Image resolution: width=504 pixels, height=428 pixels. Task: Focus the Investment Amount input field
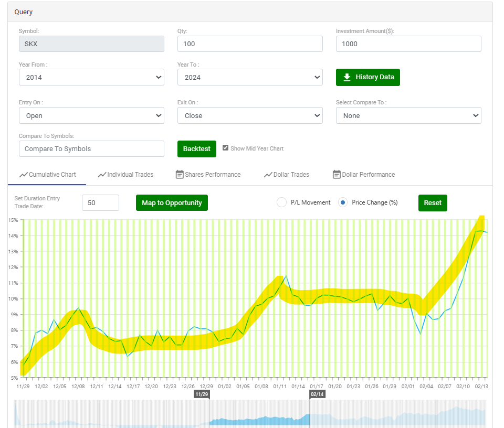pyautogui.click(x=408, y=44)
